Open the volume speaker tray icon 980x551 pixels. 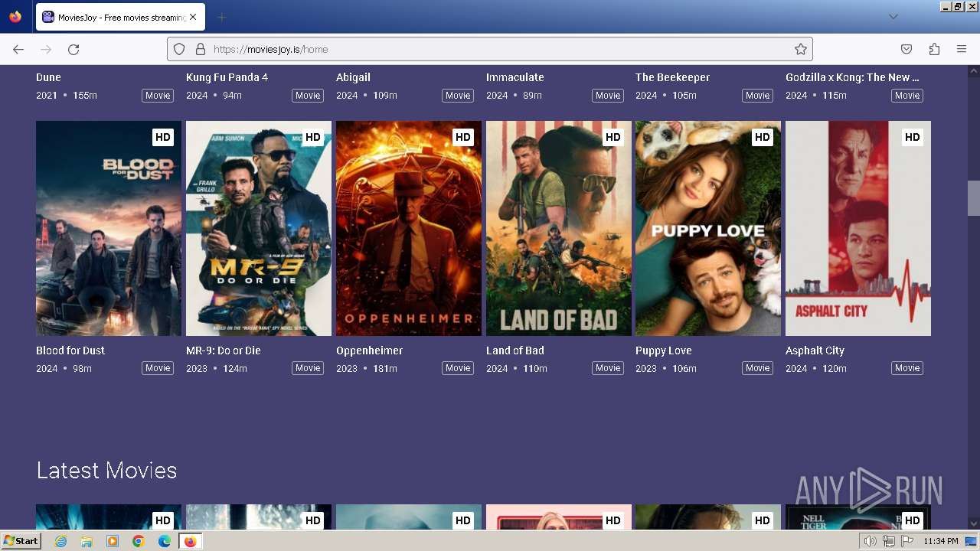pyautogui.click(x=871, y=541)
